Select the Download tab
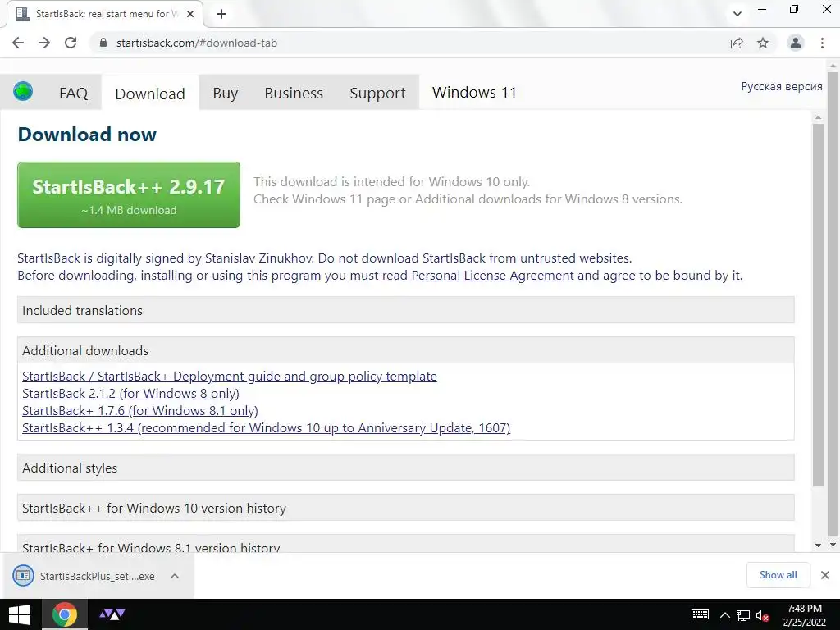This screenshot has height=630, width=840. [x=150, y=94]
